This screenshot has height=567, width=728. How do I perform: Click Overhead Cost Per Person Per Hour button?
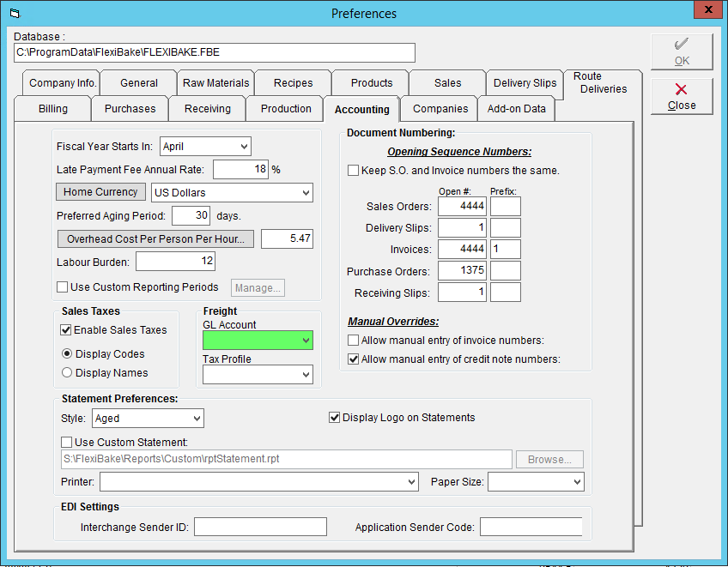(155, 239)
